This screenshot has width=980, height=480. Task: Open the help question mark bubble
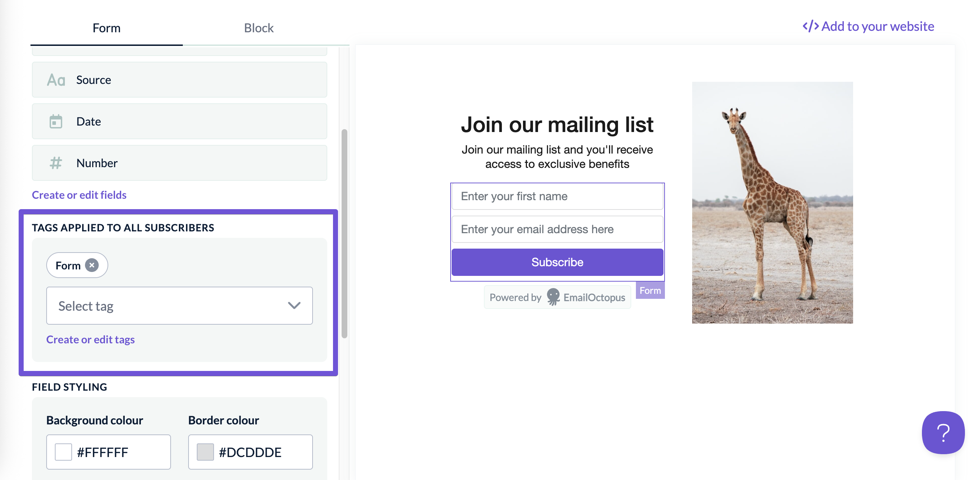coord(943,433)
